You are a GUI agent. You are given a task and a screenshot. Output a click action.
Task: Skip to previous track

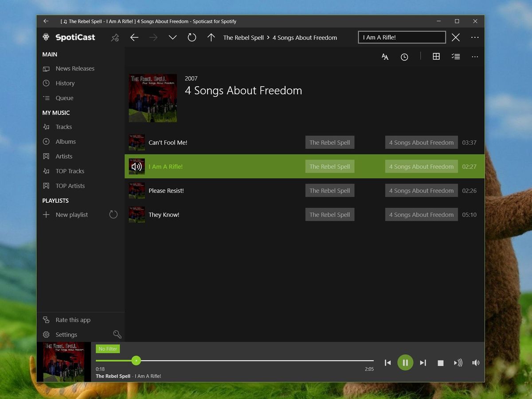(x=388, y=363)
